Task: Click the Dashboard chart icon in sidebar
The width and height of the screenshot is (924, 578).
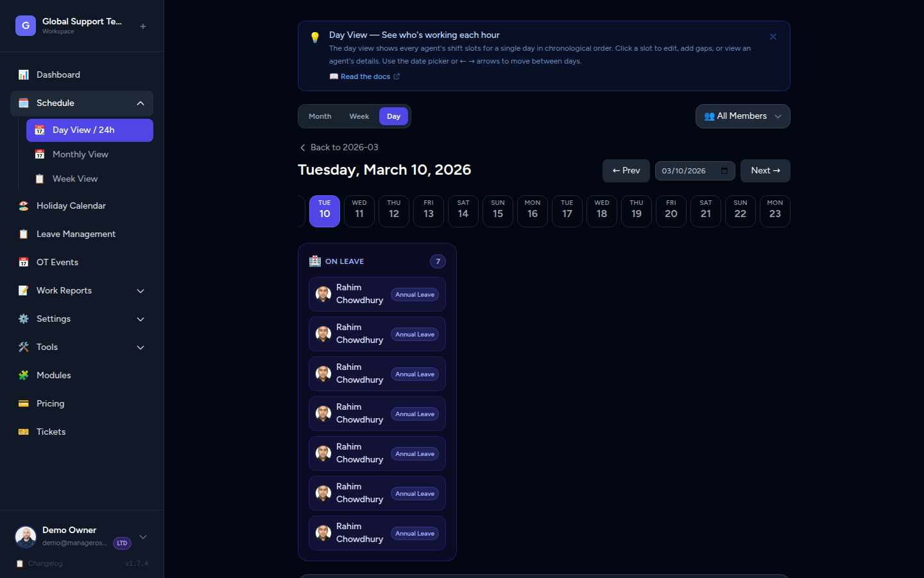Action: 24,74
